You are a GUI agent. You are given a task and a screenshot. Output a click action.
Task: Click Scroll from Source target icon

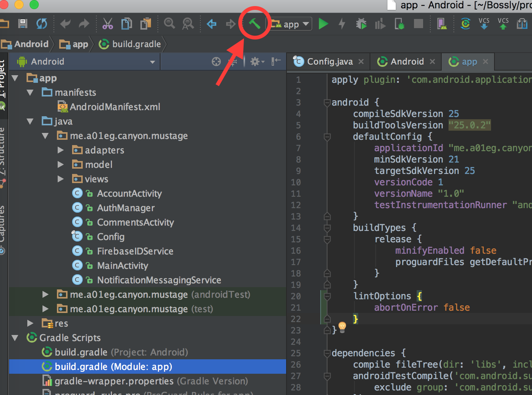[216, 62]
